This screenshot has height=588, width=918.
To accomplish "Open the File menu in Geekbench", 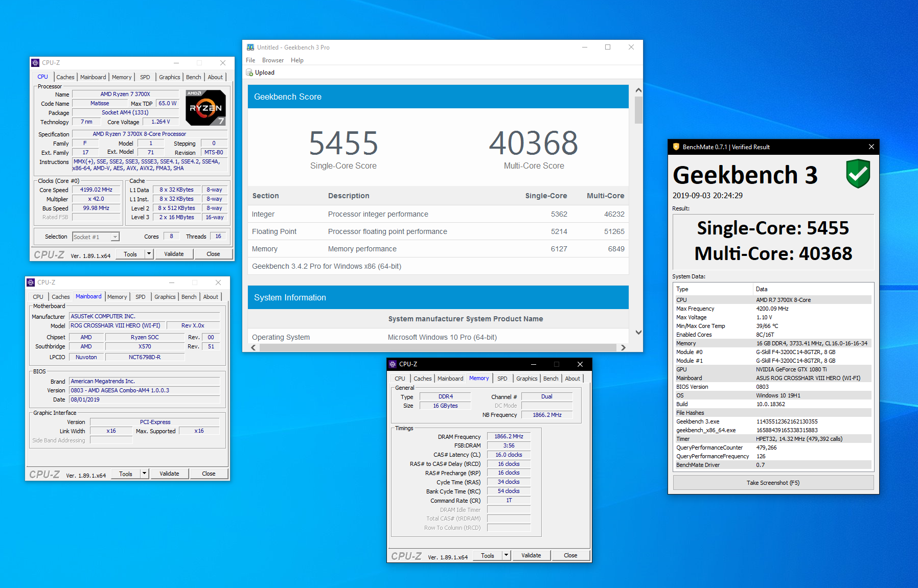I will [x=250, y=60].
